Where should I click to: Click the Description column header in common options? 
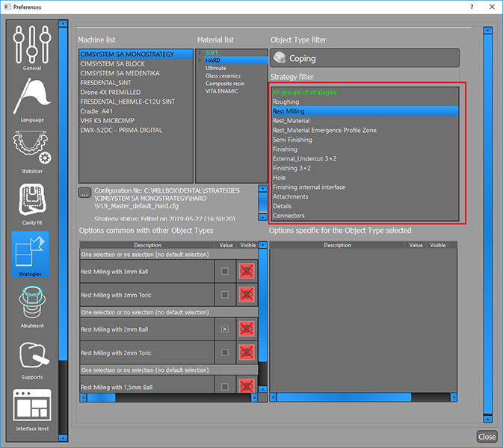click(x=147, y=245)
